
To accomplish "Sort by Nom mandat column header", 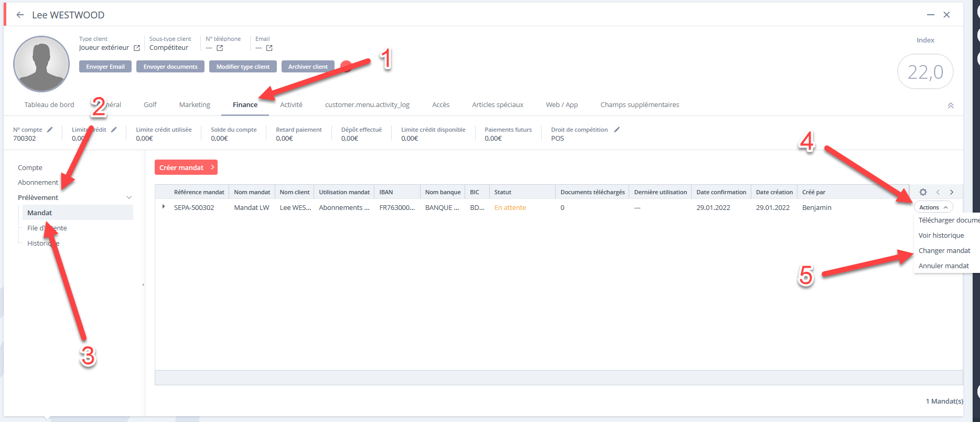I will 252,192.
